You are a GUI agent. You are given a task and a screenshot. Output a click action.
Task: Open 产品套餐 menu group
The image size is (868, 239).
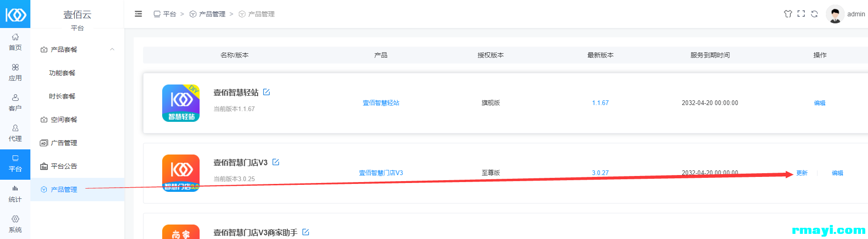(78, 49)
